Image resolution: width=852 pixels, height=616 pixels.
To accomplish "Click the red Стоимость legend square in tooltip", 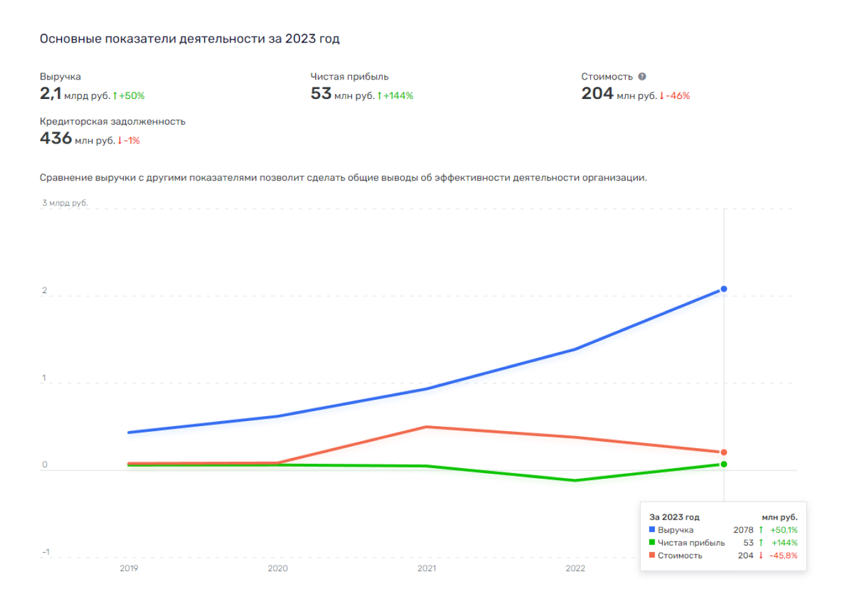I will [x=652, y=555].
